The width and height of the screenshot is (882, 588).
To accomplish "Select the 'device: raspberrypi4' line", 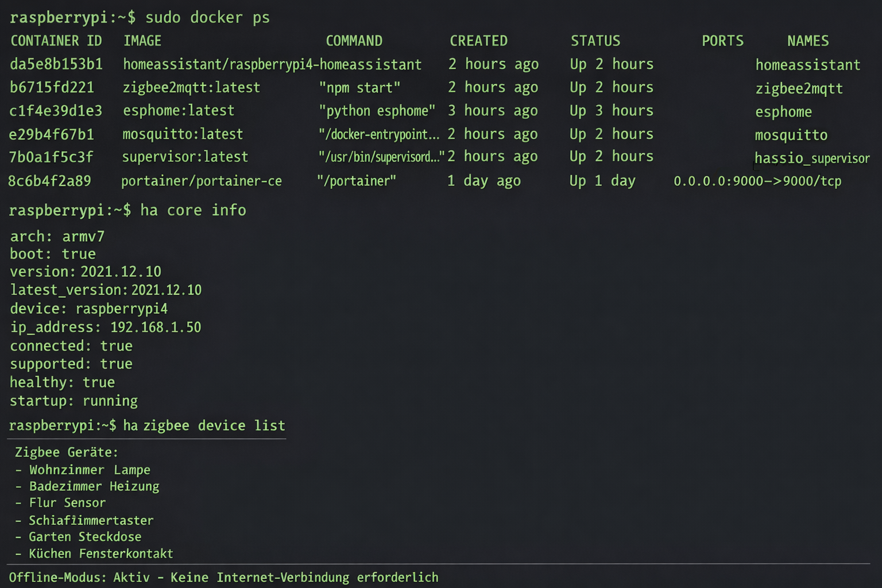I will tap(89, 309).
